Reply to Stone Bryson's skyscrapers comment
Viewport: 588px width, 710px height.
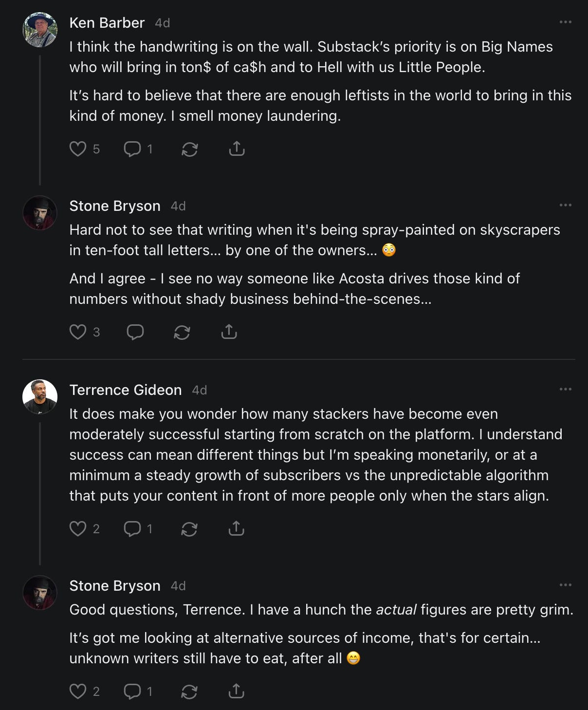[135, 332]
